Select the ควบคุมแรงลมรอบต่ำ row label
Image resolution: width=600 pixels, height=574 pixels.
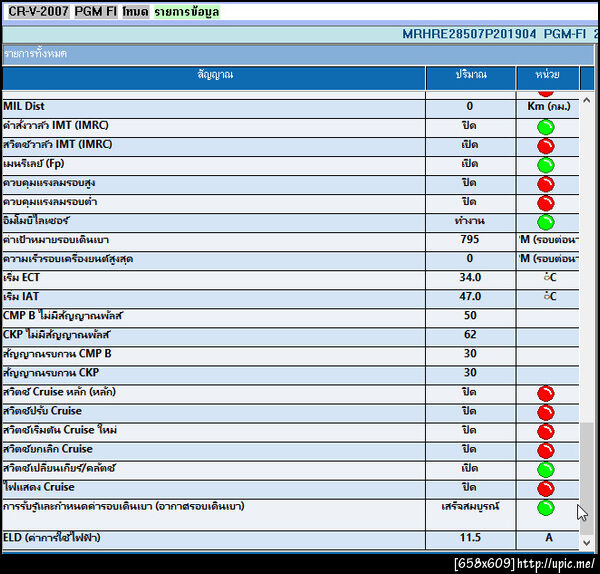[x=50, y=201]
